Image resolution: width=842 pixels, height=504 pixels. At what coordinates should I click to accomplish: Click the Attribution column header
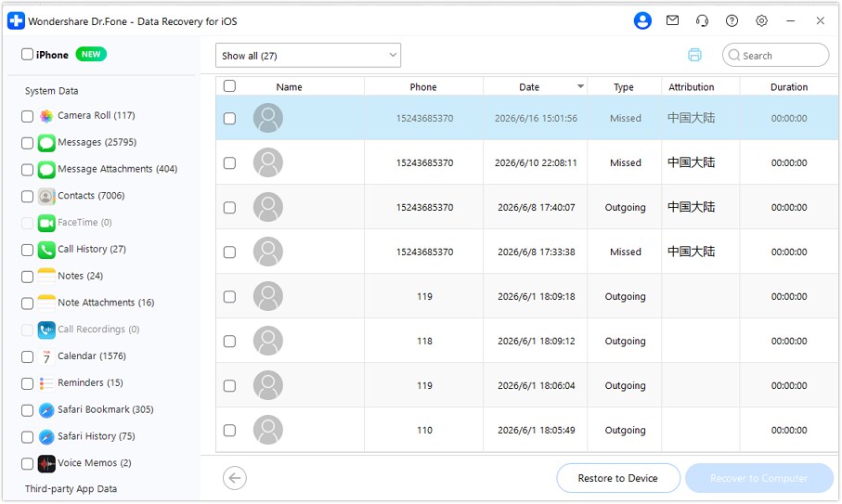(691, 87)
